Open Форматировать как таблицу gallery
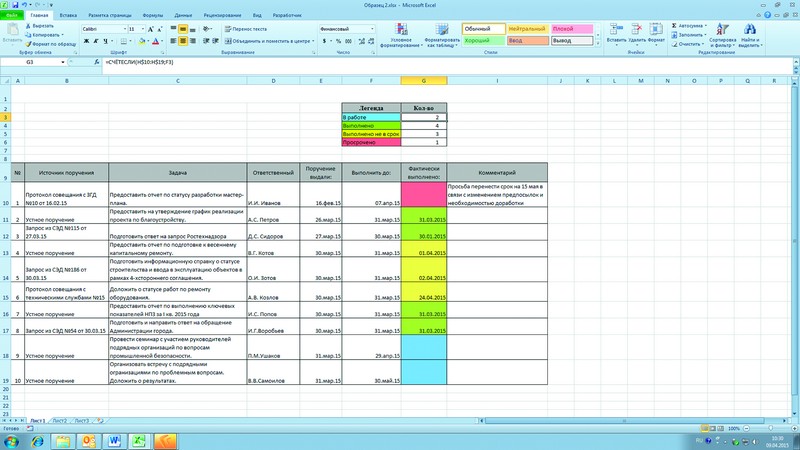 click(x=442, y=35)
